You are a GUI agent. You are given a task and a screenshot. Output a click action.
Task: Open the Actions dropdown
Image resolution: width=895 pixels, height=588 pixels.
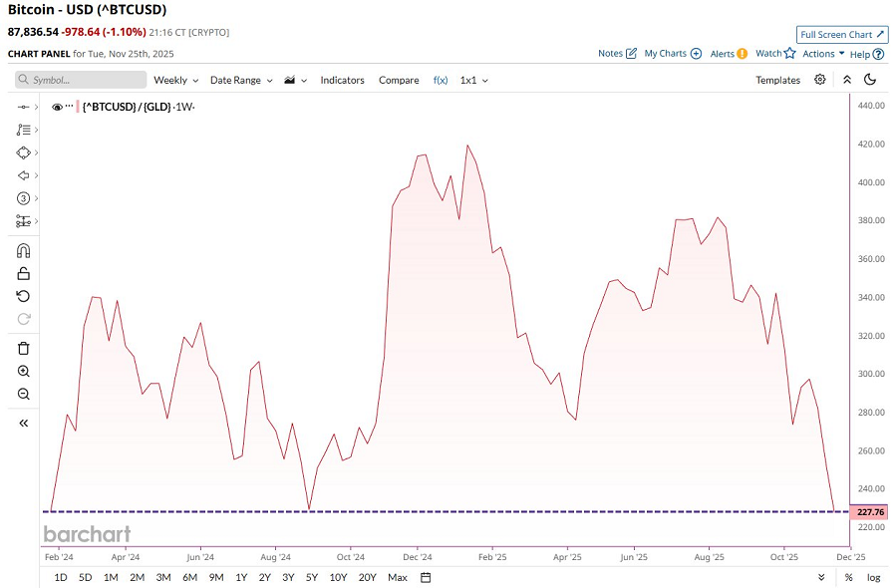tap(823, 53)
